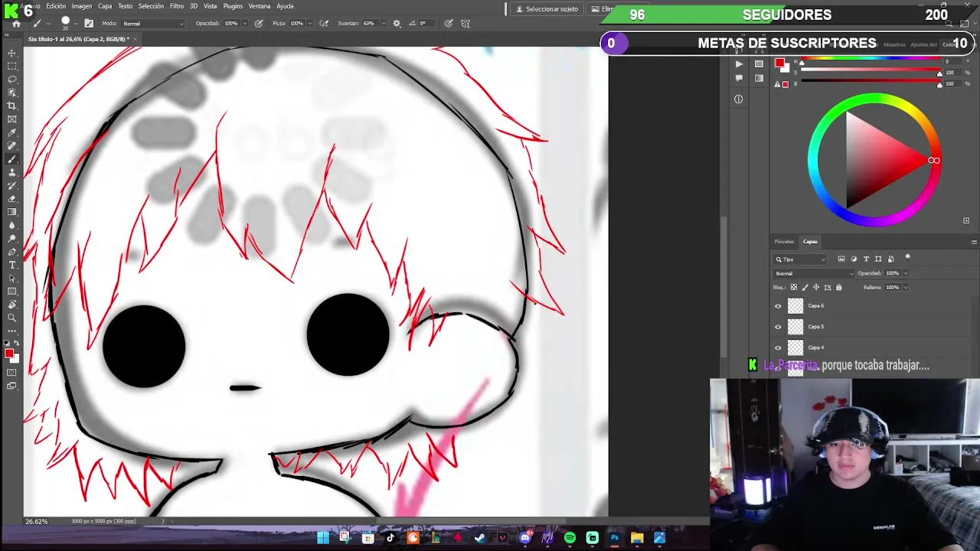The image size is (980, 551).
Task: Click the Capa 5 layer thumbnail
Action: [795, 327]
